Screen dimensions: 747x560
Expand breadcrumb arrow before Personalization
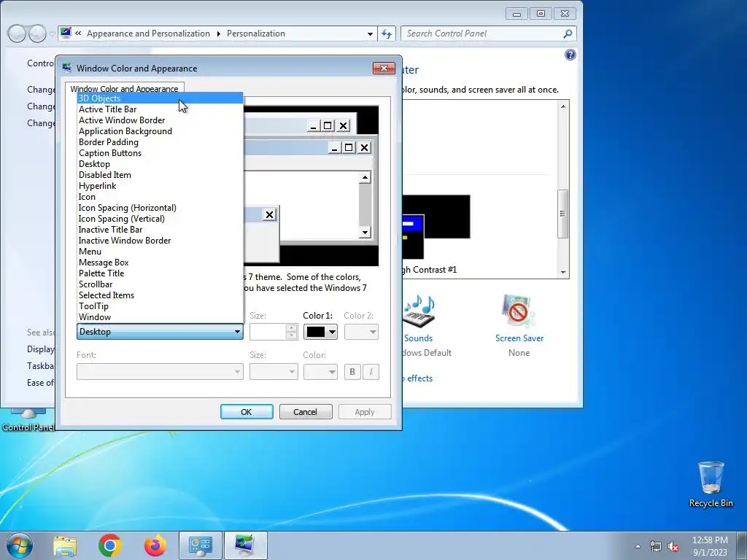219,34
